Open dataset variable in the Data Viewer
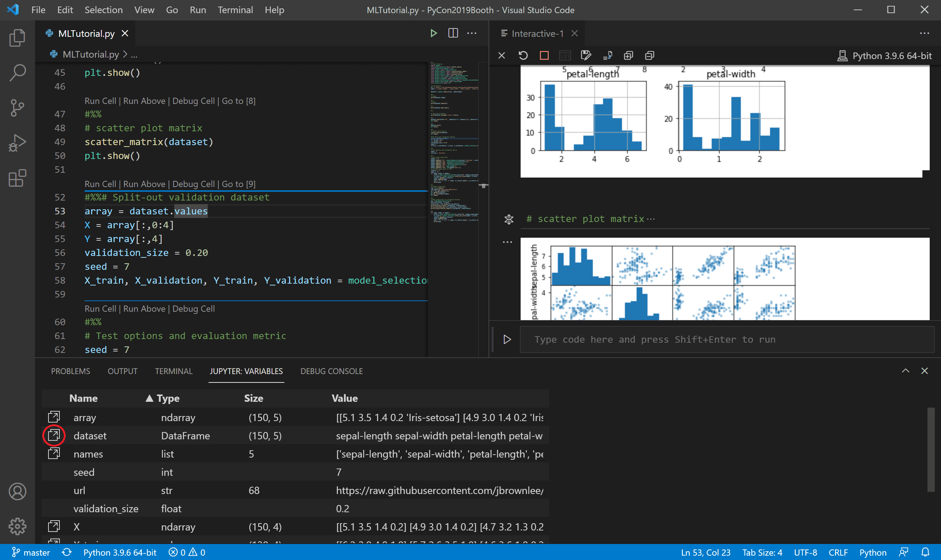This screenshot has height=560, width=941. point(54,435)
